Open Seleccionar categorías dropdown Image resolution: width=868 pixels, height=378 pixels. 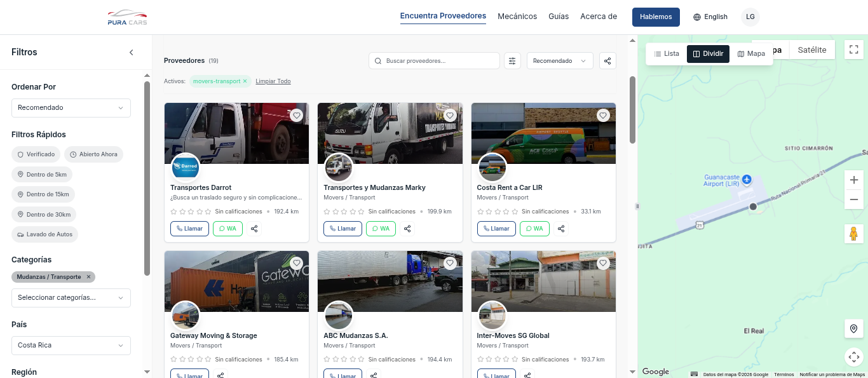coord(71,297)
